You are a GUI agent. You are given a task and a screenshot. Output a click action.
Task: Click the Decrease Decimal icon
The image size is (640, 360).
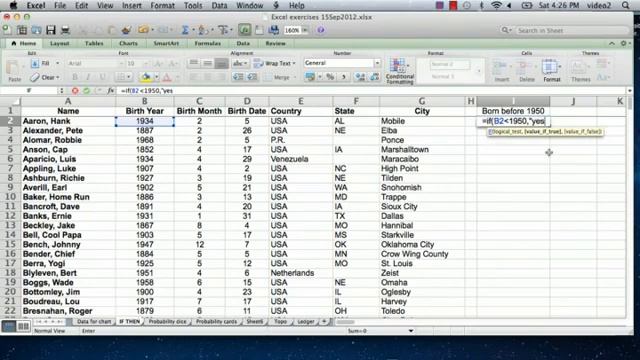click(x=375, y=77)
